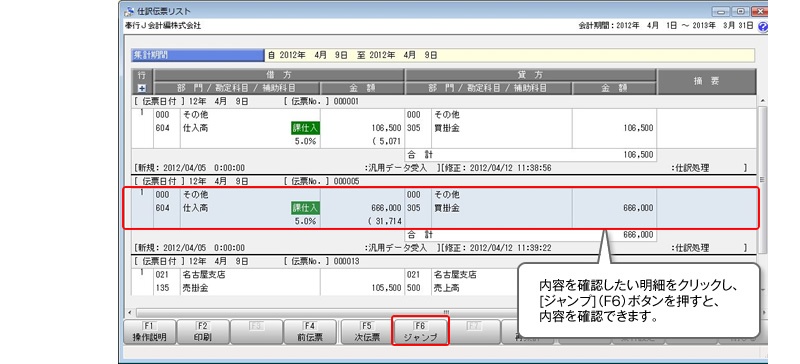
Task: Click the 課仕入 tag in slip 000005
Action: click(305, 208)
